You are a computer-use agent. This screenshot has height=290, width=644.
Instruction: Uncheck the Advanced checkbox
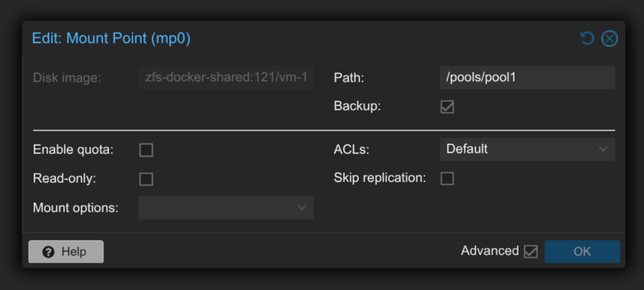pyautogui.click(x=531, y=251)
